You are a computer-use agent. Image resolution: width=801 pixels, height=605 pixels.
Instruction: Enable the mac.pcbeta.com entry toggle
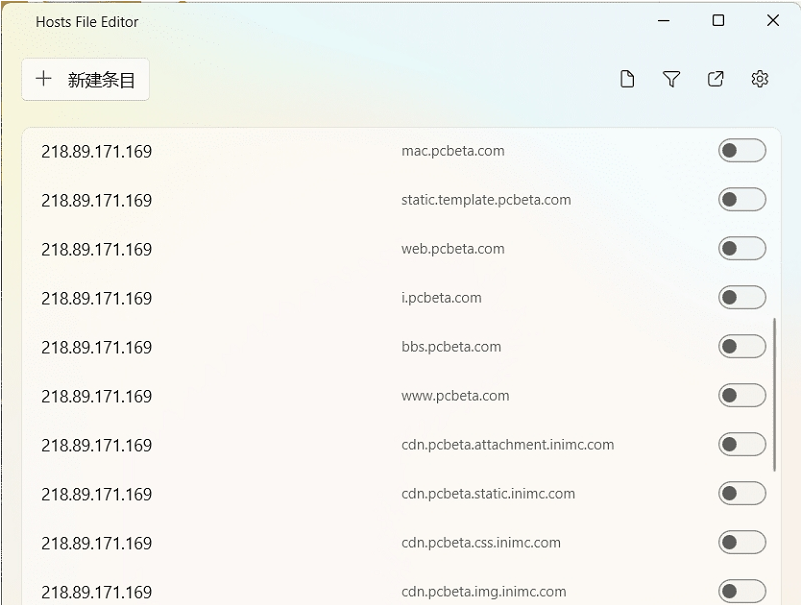click(742, 151)
